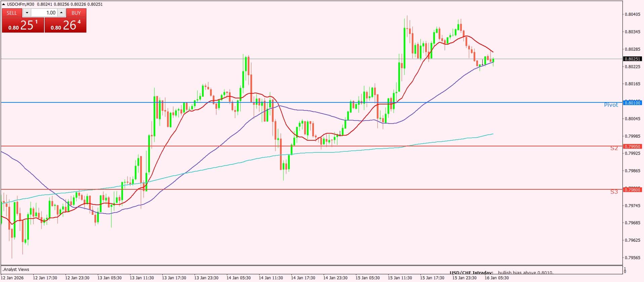Click the SELL button
The width and height of the screenshot is (644, 282).
pos(12,13)
